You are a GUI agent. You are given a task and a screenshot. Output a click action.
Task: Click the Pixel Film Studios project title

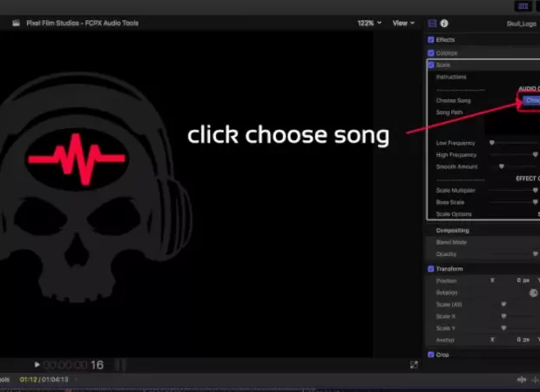click(x=83, y=23)
